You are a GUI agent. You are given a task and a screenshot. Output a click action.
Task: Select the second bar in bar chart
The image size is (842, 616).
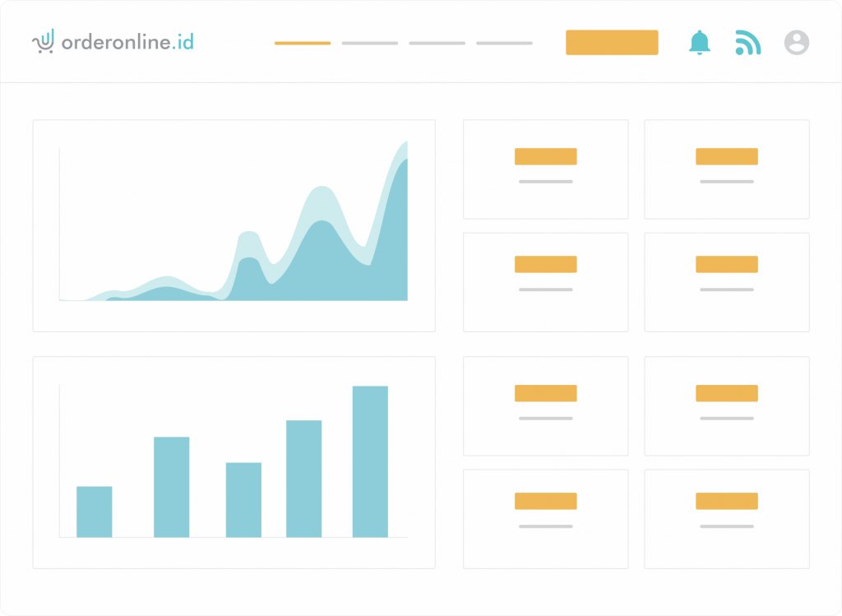[x=171, y=487]
